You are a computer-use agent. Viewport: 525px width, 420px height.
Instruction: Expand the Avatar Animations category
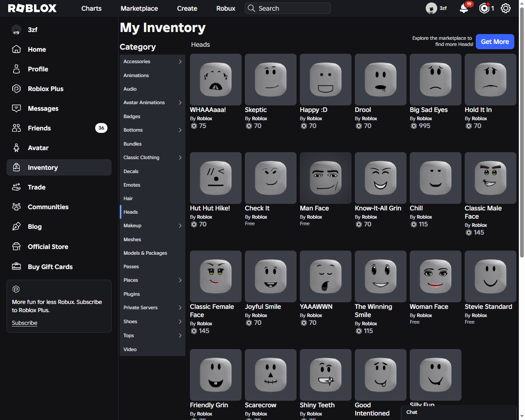pyautogui.click(x=180, y=103)
